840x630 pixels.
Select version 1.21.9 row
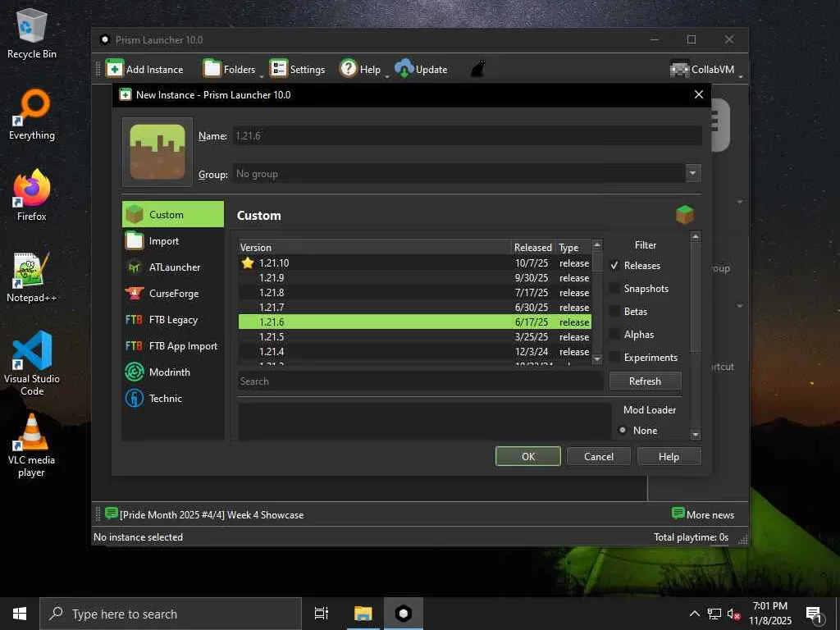(x=415, y=277)
